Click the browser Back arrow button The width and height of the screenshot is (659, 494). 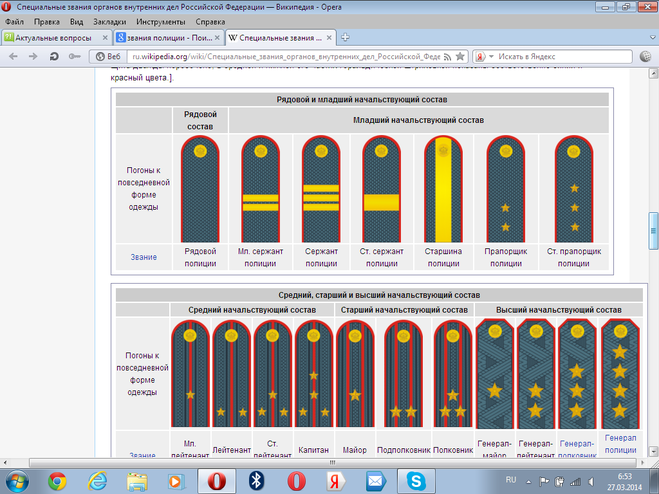click(11, 57)
